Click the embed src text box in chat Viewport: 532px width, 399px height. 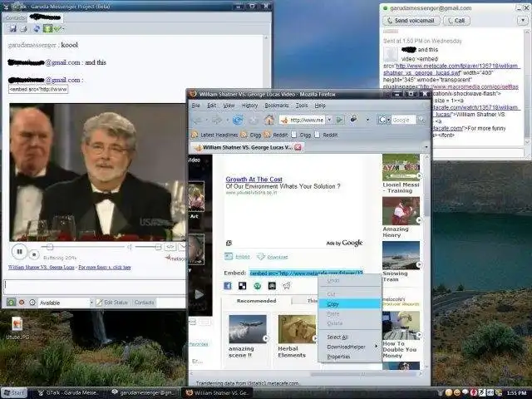38,89
